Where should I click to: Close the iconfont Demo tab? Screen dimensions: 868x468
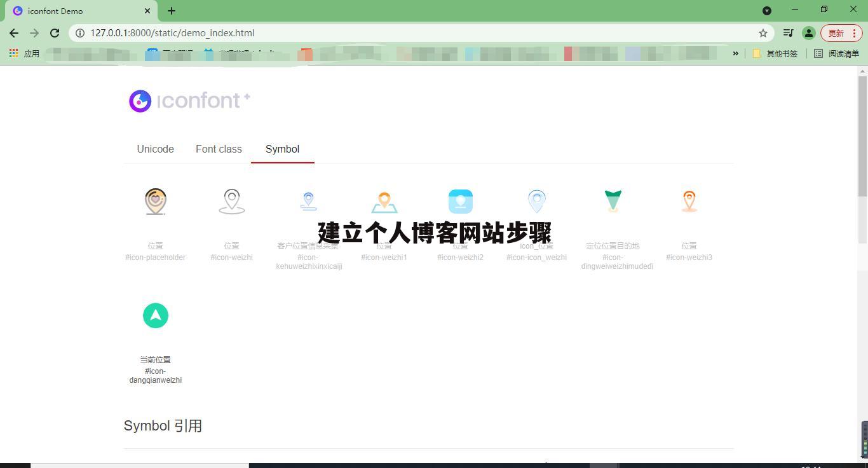147,11
